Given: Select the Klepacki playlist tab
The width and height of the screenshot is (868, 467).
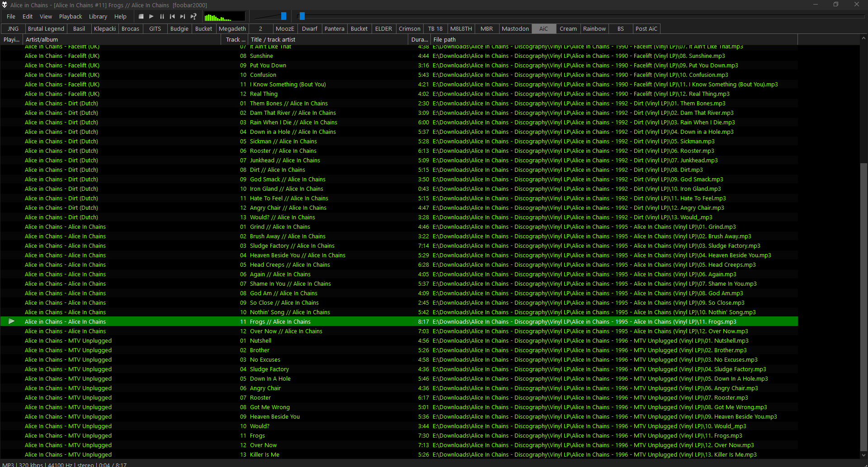Looking at the screenshot, I should [x=105, y=29].
